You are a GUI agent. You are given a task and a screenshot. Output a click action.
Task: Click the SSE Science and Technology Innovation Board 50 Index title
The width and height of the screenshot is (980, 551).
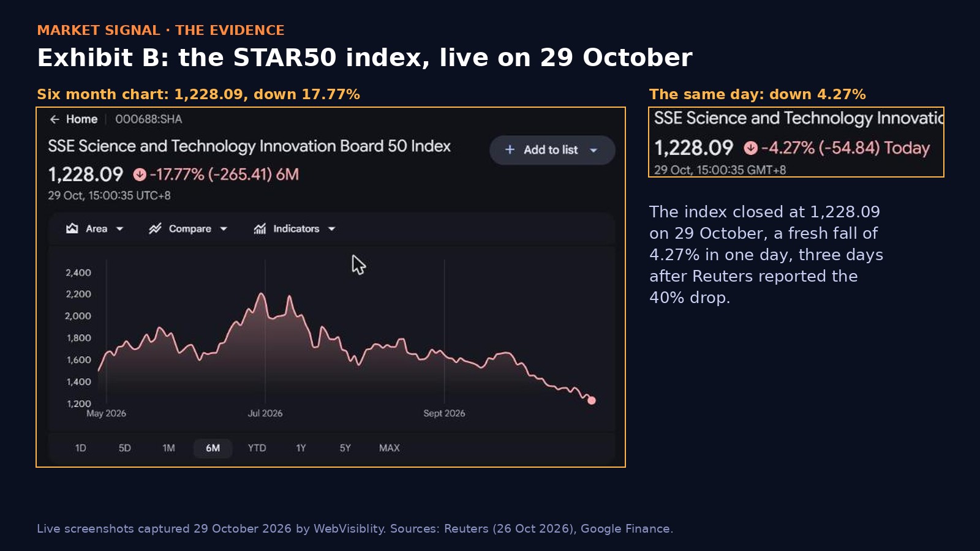tap(249, 146)
